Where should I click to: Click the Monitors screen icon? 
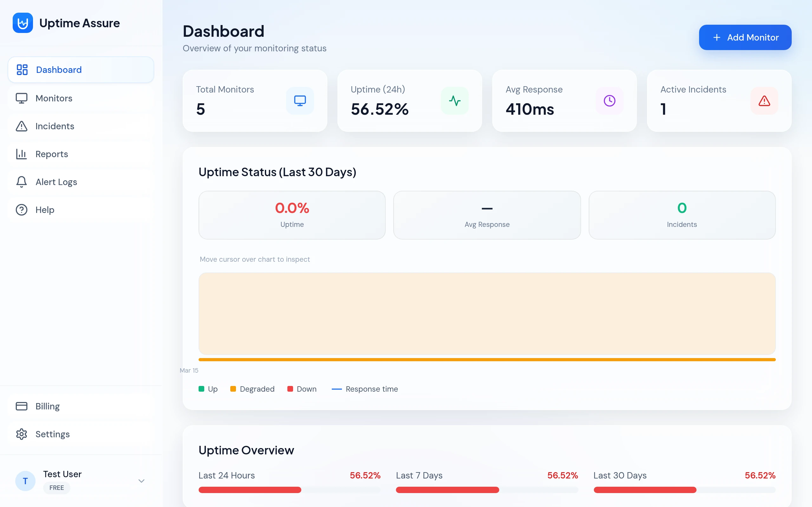coord(22,98)
